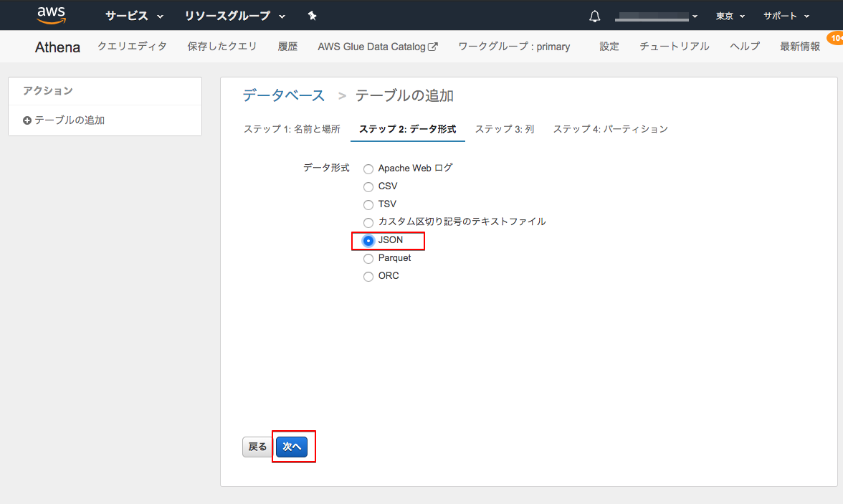Choose the Parquet data format
Viewport: 843px width, 504px height.
point(368,259)
